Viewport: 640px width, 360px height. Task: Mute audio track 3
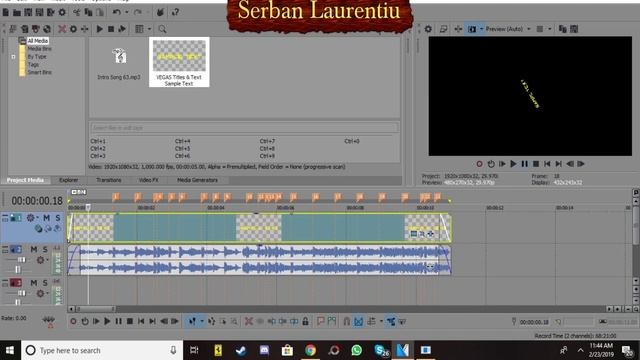(33, 282)
